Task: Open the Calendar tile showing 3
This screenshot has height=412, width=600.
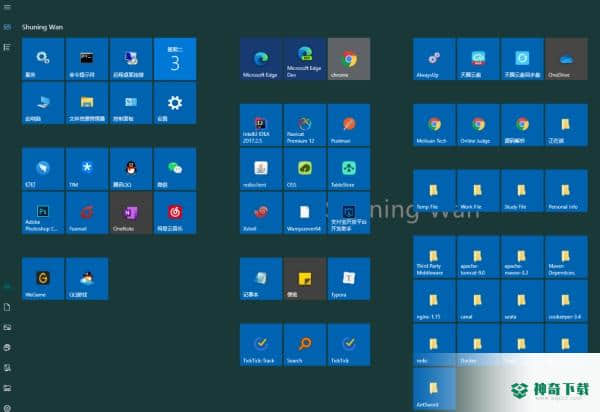Action: coord(175,59)
